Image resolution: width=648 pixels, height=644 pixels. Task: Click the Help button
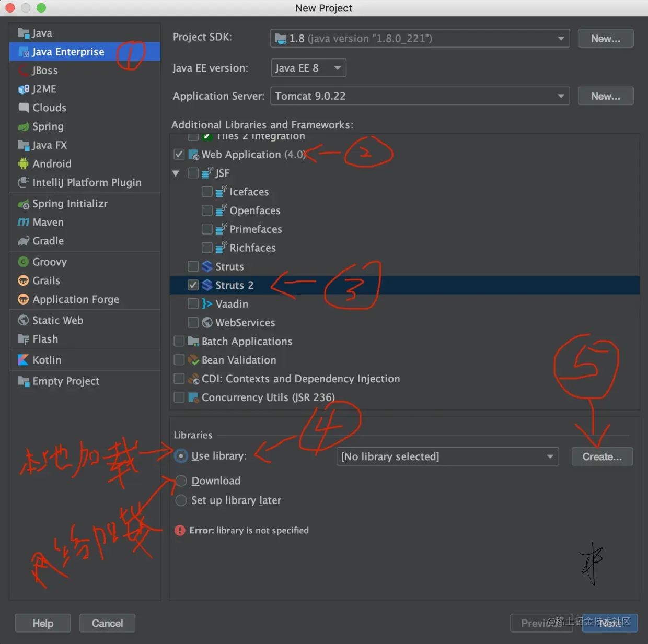pyautogui.click(x=43, y=623)
